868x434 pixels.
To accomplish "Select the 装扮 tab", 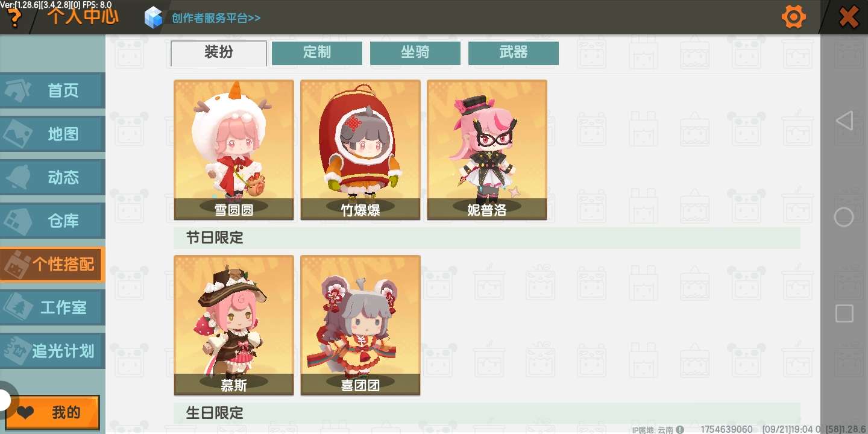I will (219, 53).
